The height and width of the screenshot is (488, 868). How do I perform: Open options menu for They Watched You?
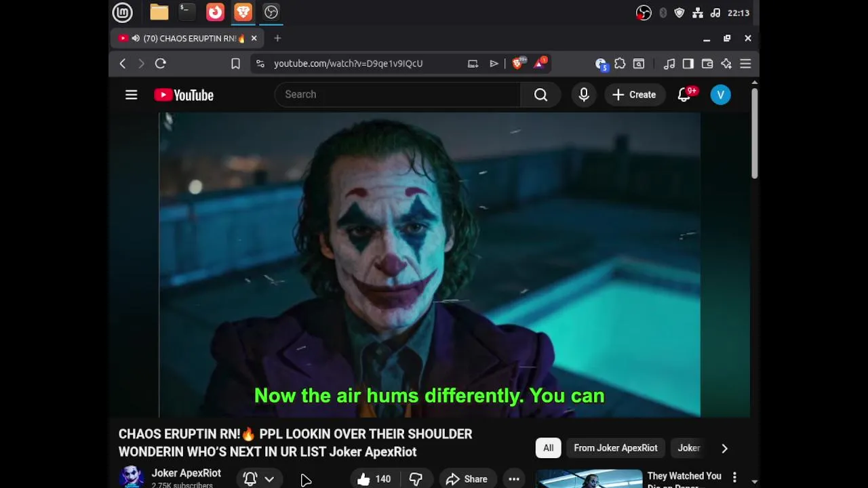pos(734,478)
